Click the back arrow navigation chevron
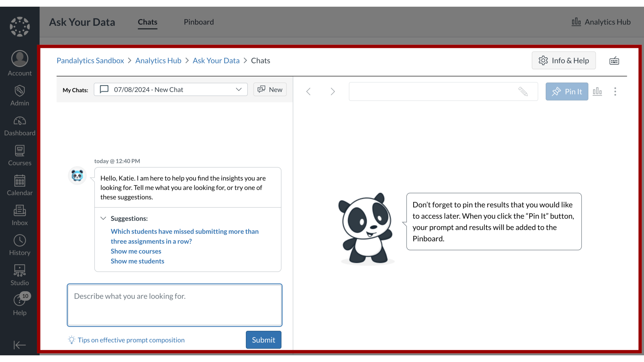Viewport: 644px width, 362px height. 308,91
